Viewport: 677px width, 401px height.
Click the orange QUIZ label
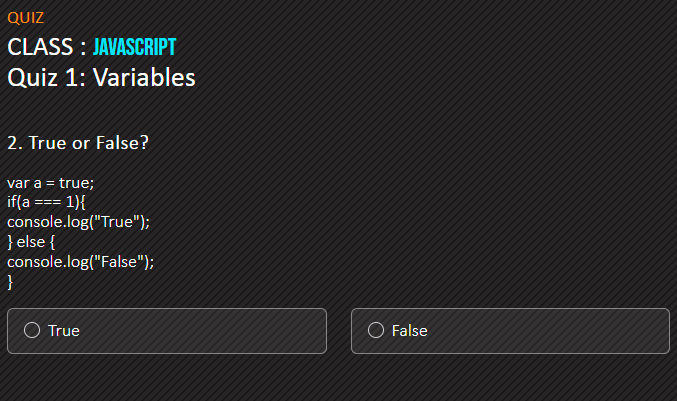coord(25,18)
